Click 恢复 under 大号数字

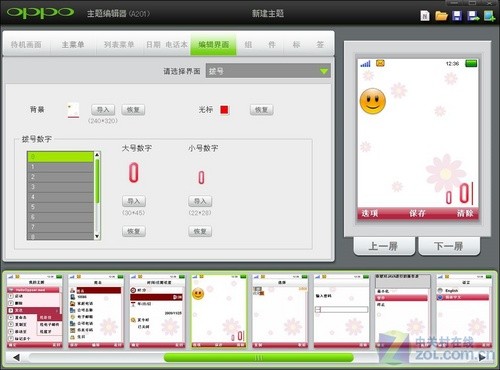pyautogui.click(x=134, y=231)
